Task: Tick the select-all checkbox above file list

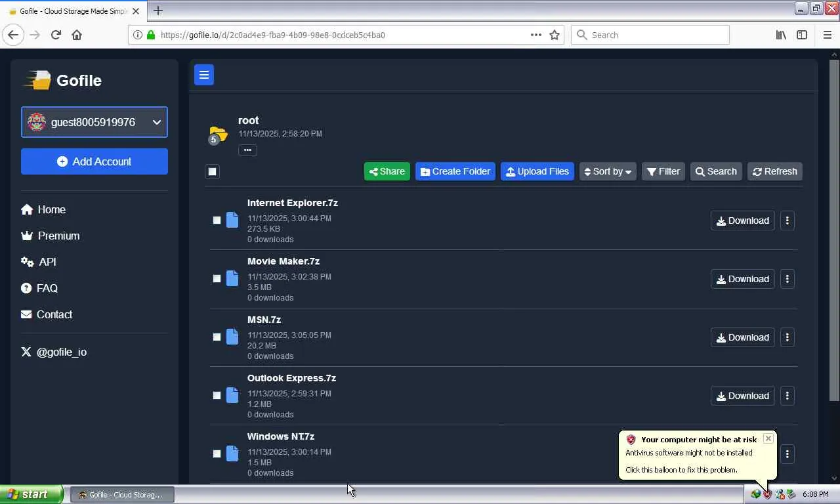Action: coord(212,171)
